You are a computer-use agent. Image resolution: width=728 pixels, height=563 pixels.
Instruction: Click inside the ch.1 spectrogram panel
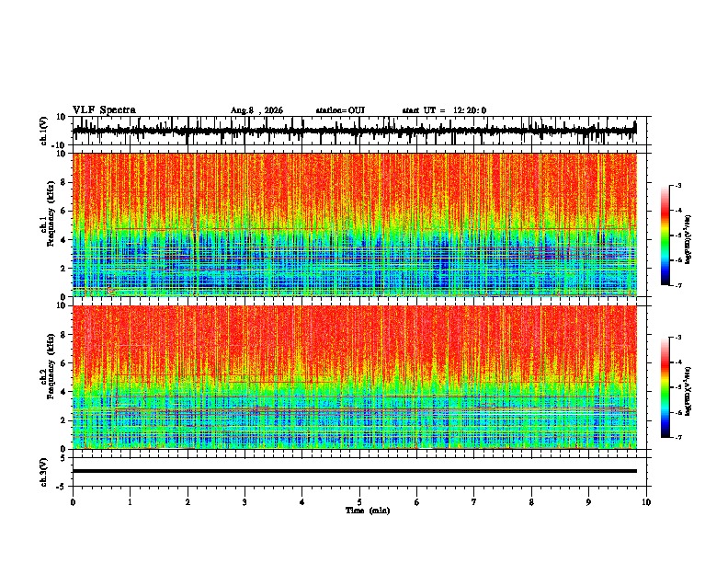point(354,224)
